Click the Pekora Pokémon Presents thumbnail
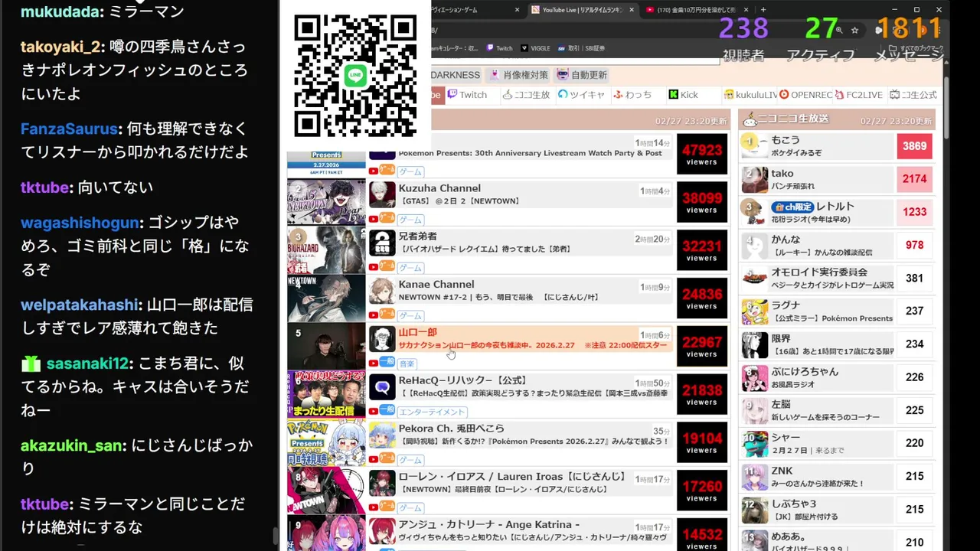The image size is (980, 551). click(x=326, y=442)
